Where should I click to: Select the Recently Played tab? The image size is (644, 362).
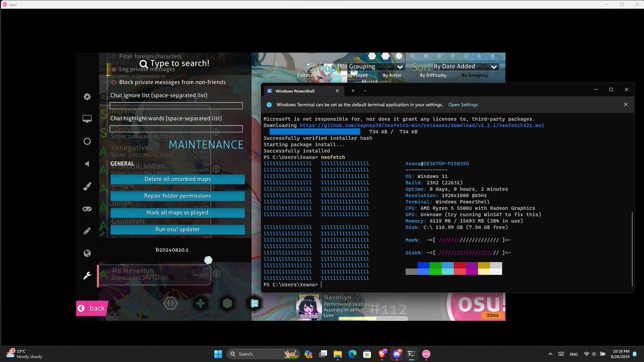pos(350,75)
